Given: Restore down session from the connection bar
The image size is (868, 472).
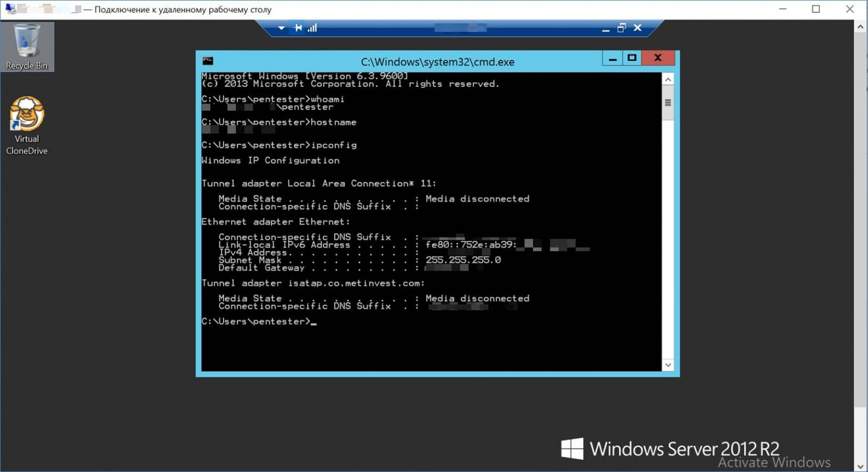Looking at the screenshot, I should [x=622, y=28].
